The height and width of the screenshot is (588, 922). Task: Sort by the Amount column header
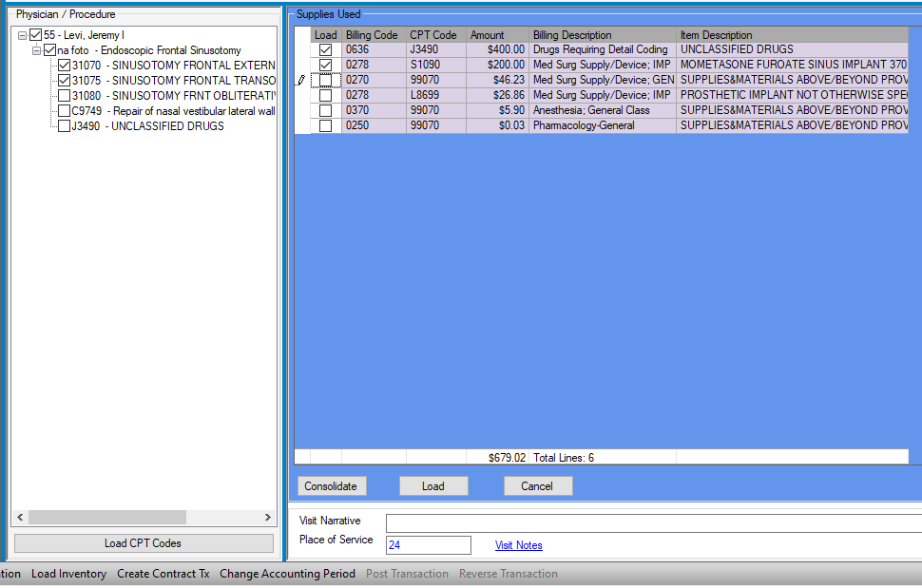pos(496,35)
